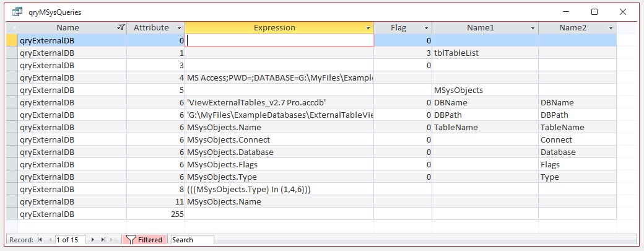Click the Connect cell in Name2 column
This screenshot has height=251, width=644.
pos(578,139)
